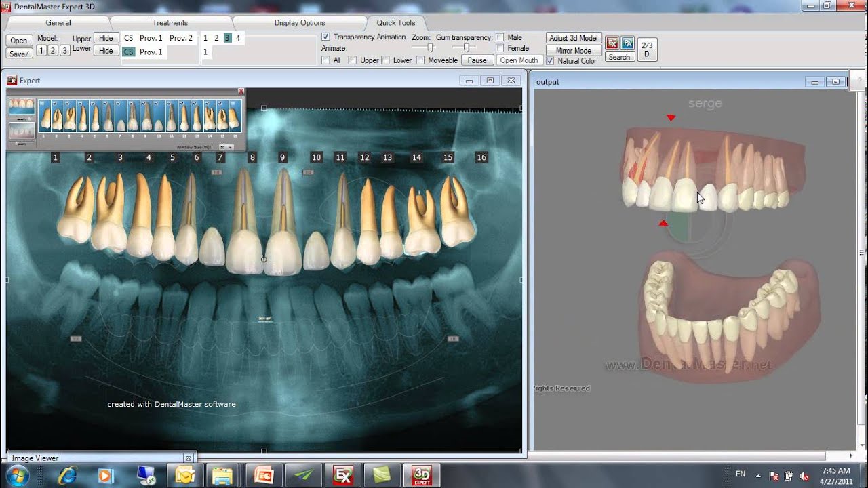Enable the Animate All checkbox
Image resolution: width=868 pixels, height=488 pixels.
pyautogui.click(x=325, y=60)
